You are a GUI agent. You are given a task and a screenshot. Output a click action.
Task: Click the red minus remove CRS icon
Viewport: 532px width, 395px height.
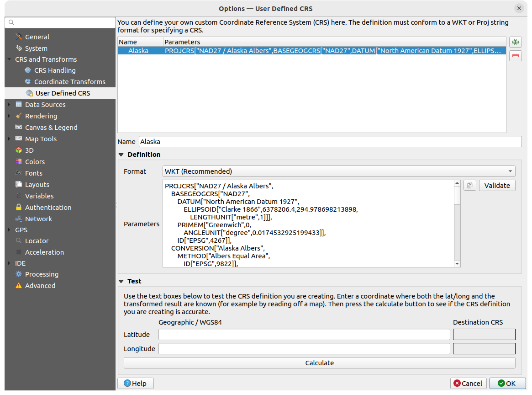point(516,56)
